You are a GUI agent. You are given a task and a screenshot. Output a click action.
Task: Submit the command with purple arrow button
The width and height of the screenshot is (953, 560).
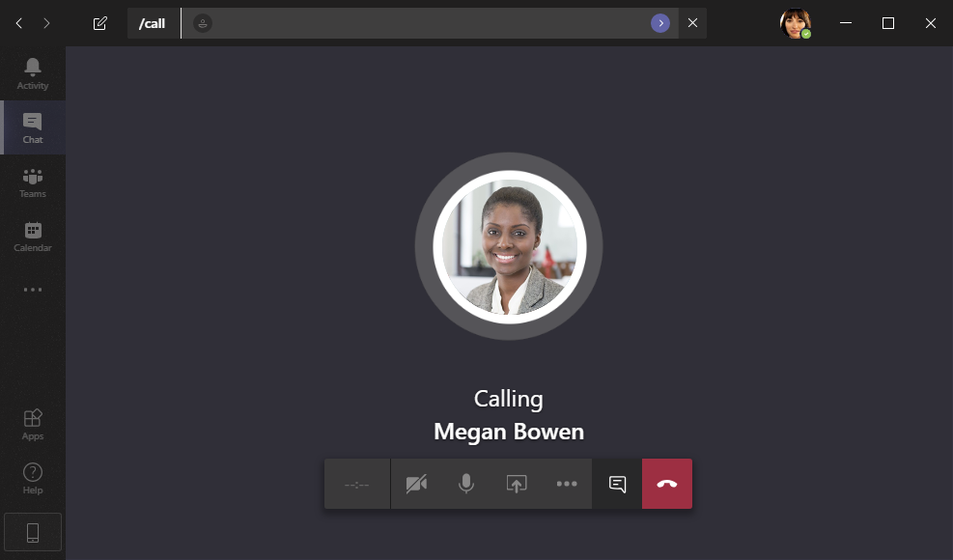(x=660, y=23)
